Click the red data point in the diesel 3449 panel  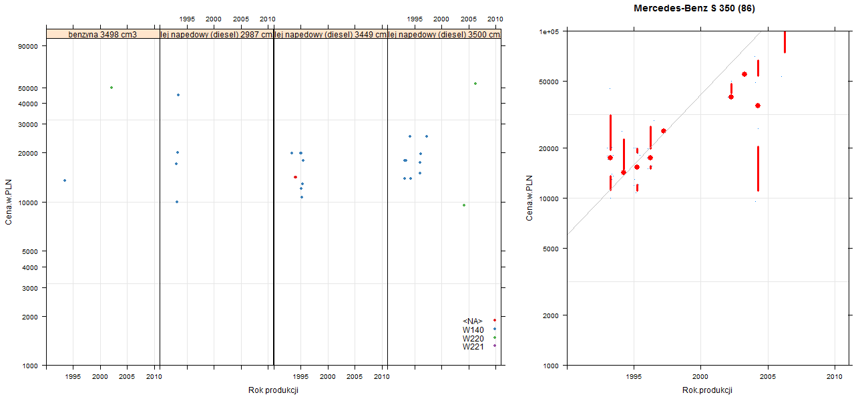point(295,177)
